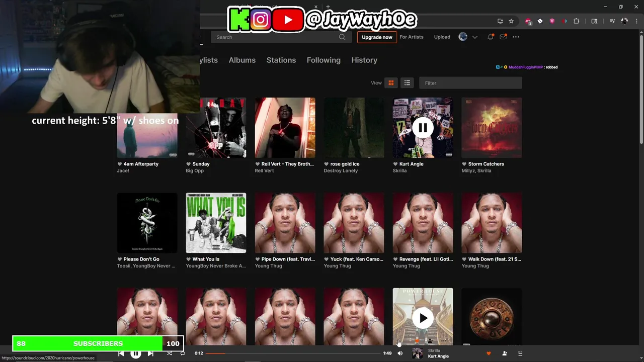The width and height of the screenshot is (644, 362).
Task: Switch to list view
Action: tap(407, 83)
